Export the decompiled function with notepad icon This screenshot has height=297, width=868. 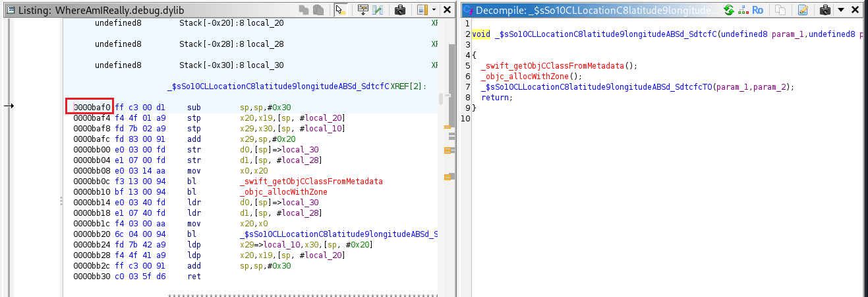[x=802, y=10]
